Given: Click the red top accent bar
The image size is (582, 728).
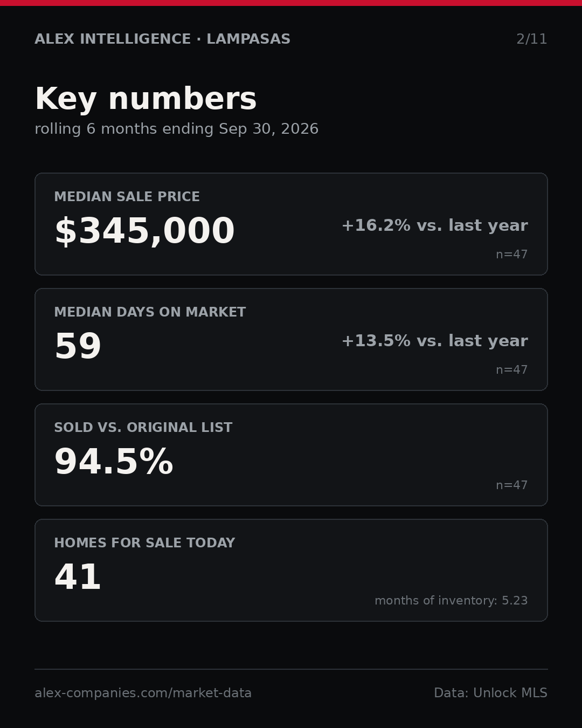Looking at the screenshot, I should tap(291, 3).
